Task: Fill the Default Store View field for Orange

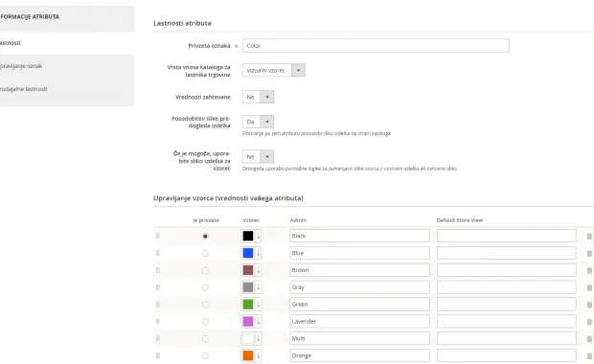Action: click(x=507, y=355)
